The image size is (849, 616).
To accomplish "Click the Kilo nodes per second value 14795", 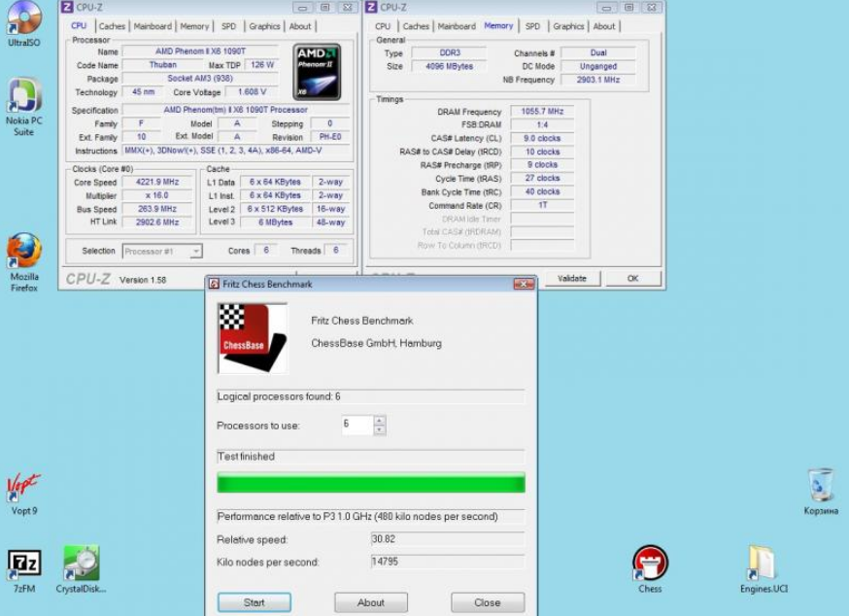I will [447, 562].
